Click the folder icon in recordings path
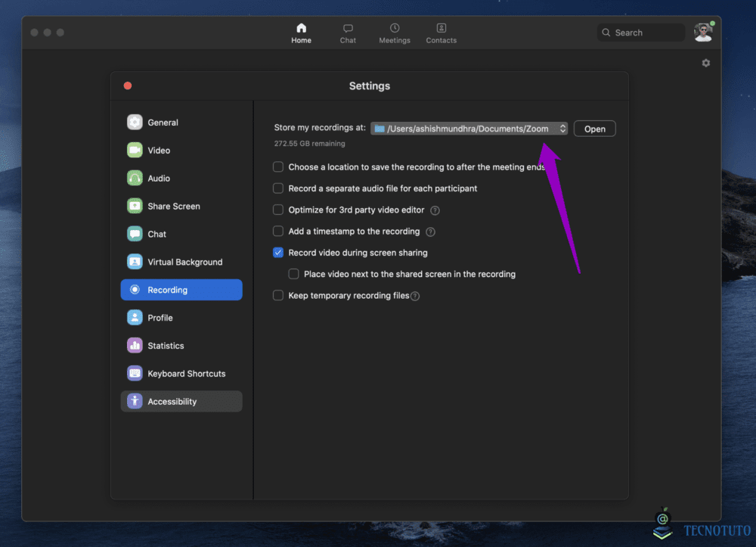This screenshot has width=756, height=547. pyautogui.click(x=380, y=129)
